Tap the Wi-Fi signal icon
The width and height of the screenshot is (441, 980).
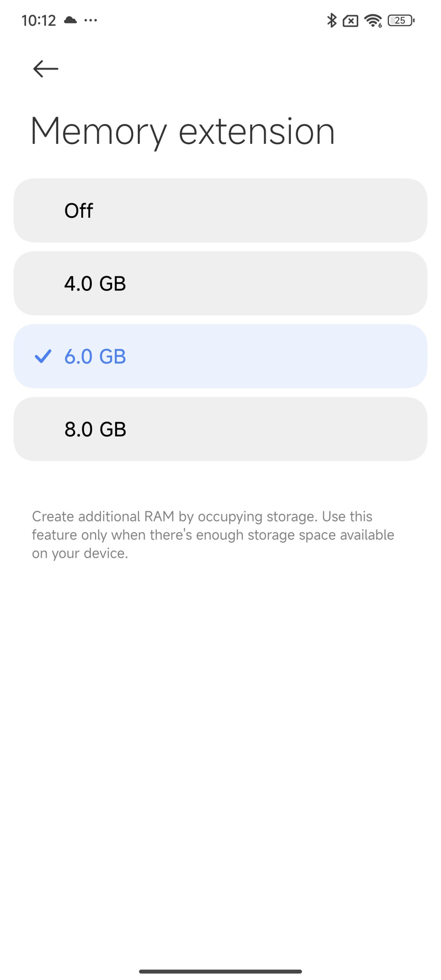[x=373, y=20]
